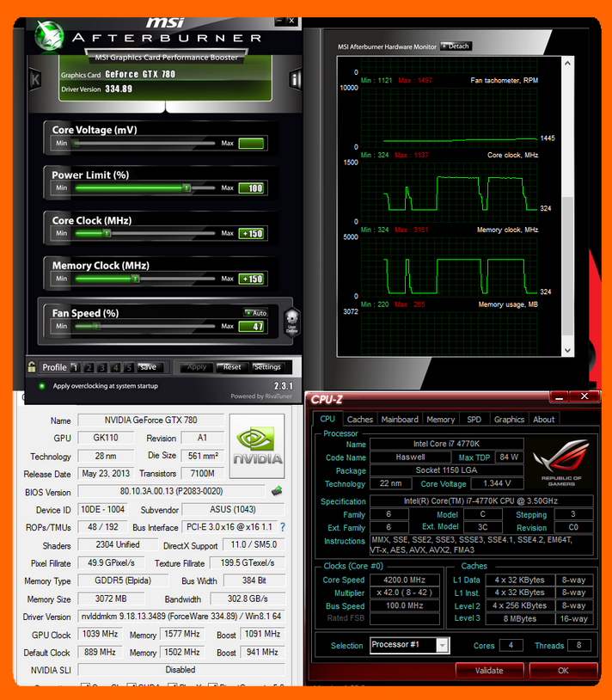Click the Power Limit value field showing 100

coord(251,188)
